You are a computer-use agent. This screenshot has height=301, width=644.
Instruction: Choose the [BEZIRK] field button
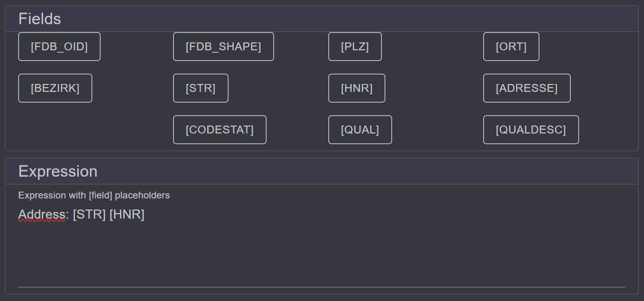pyautogui.click(x=55, y=88)
